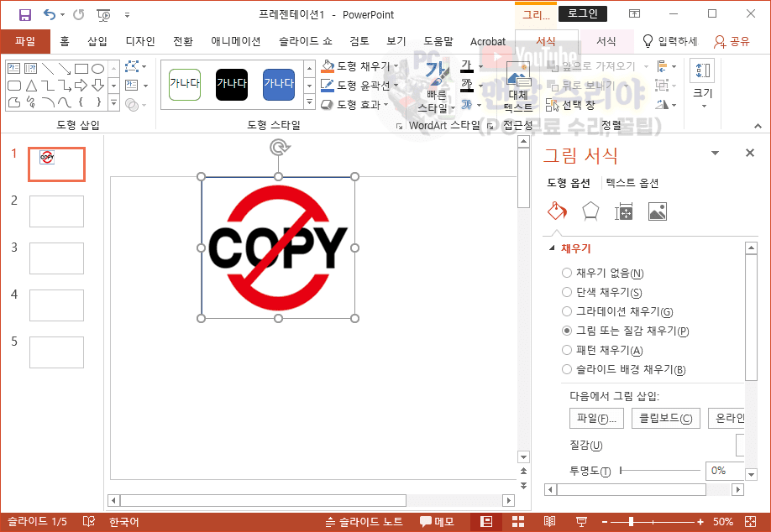Screen dimensions: 771x532
Task: Fit slide to current window icon
Action: point(750,522)
